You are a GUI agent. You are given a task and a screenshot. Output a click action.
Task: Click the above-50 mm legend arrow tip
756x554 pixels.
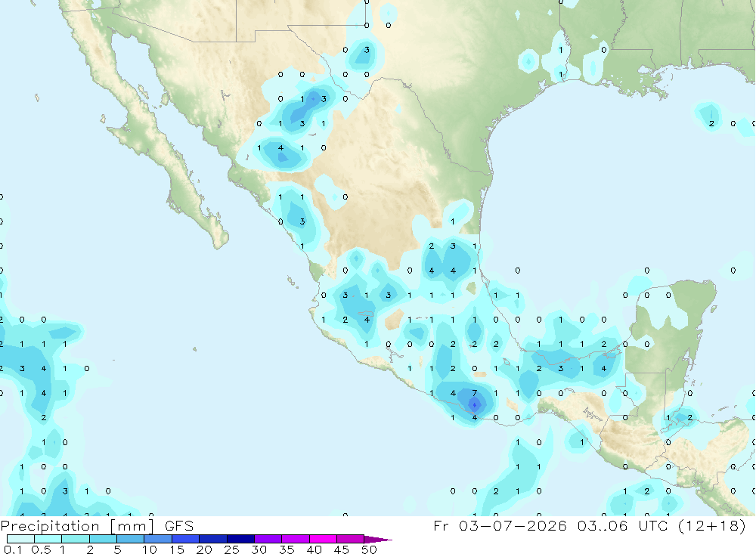pos(377,540)
